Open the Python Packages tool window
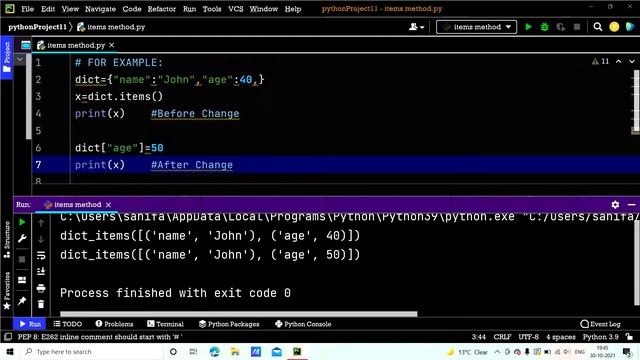Image resolution: width=640 pixels, height=360 pixels. coord(229,324)
